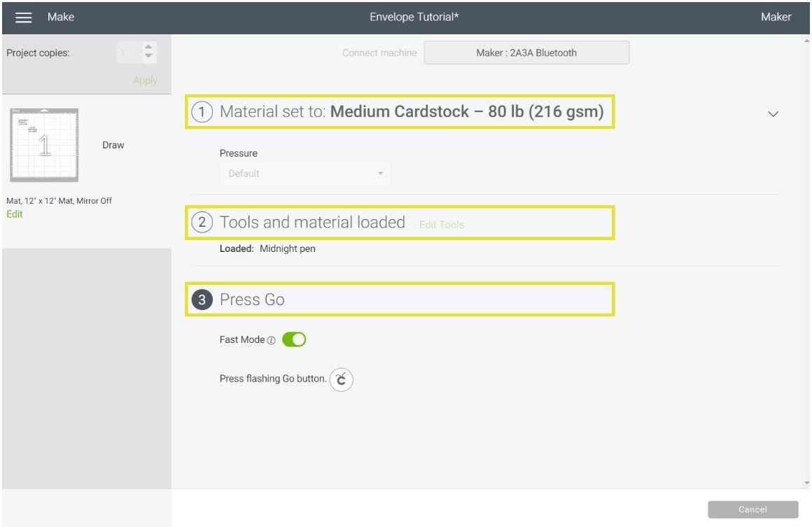The image size is (812, 527).
Task: Open the hamburger menu
Action: click(x=23, y=17)
